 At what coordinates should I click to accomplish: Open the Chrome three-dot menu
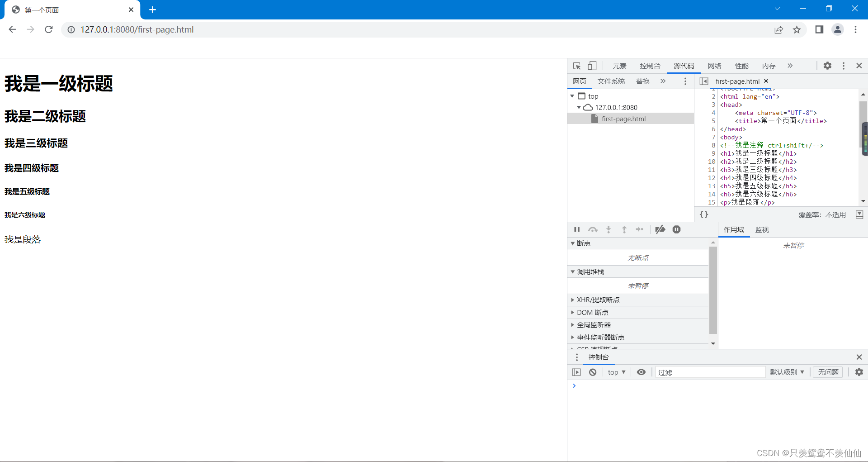coord(855,29)
